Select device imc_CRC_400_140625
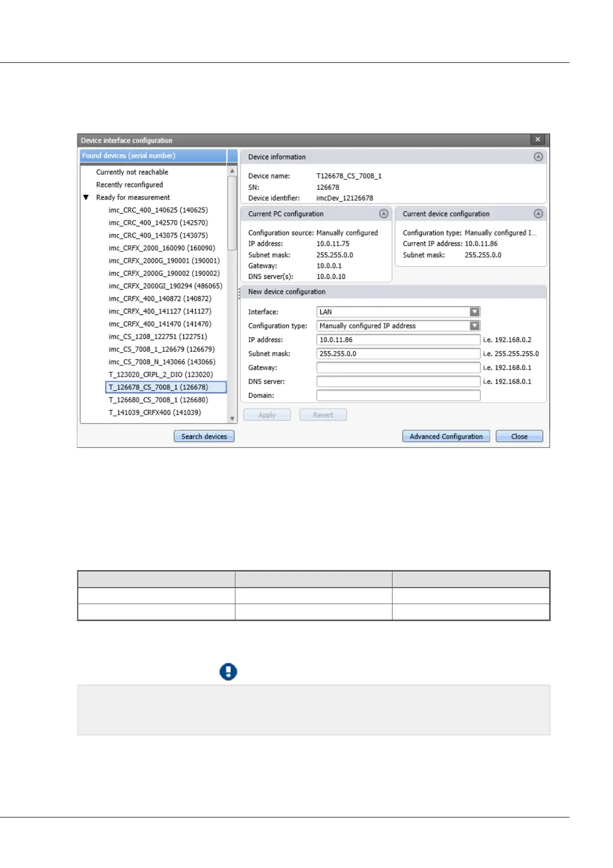This screenshot has width=613, height=868. click(158, 210)
